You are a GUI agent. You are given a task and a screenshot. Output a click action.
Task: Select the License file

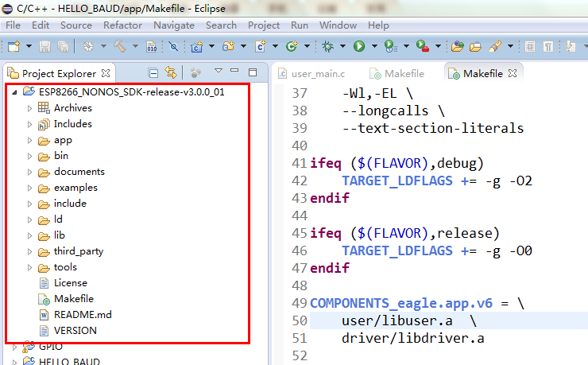click(71, 283)
